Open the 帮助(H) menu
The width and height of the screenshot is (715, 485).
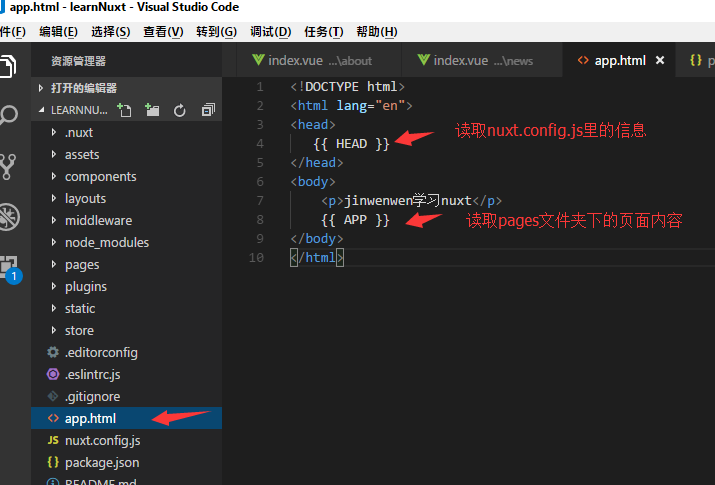click(x=377, y=32)
